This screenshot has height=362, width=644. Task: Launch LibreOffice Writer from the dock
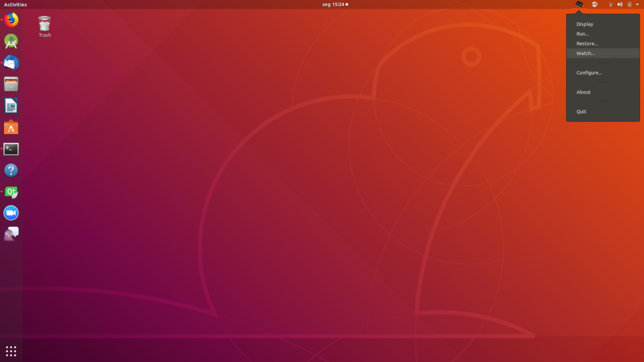pos(11,106)
